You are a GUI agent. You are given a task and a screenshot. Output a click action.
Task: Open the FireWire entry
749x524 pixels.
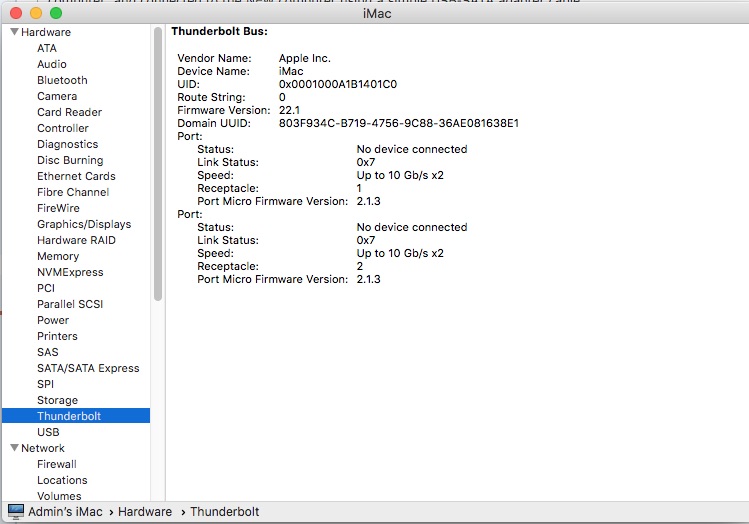click(x=58, y=208)
